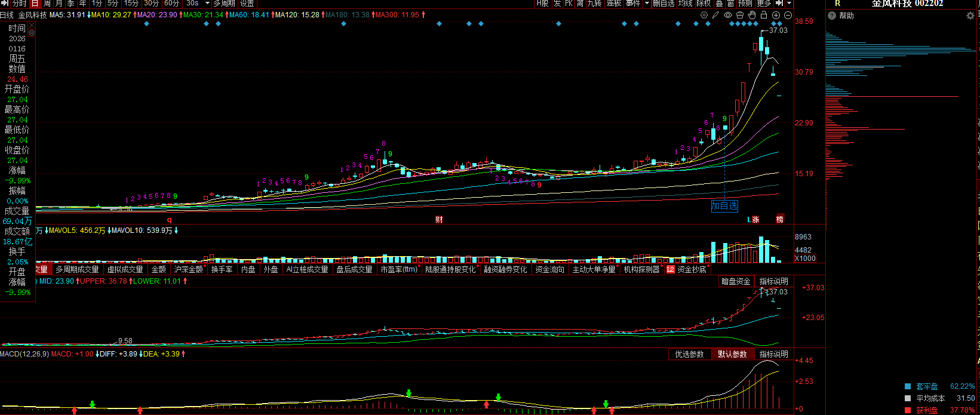Click the red T marker near the peak
Image resolution: width=980 pixels, height=415 pixels.
(x=749, y=67)
